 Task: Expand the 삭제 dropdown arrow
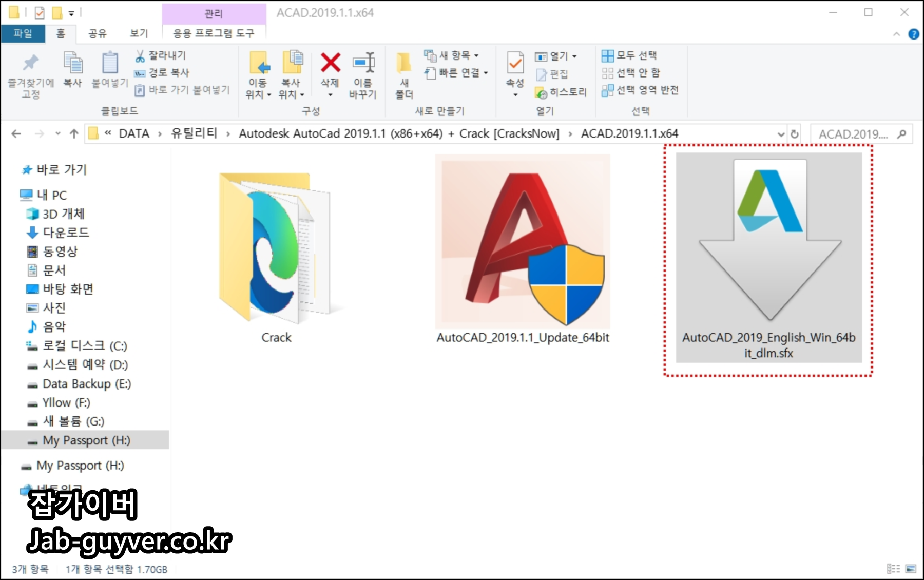[x=330, y=95]
